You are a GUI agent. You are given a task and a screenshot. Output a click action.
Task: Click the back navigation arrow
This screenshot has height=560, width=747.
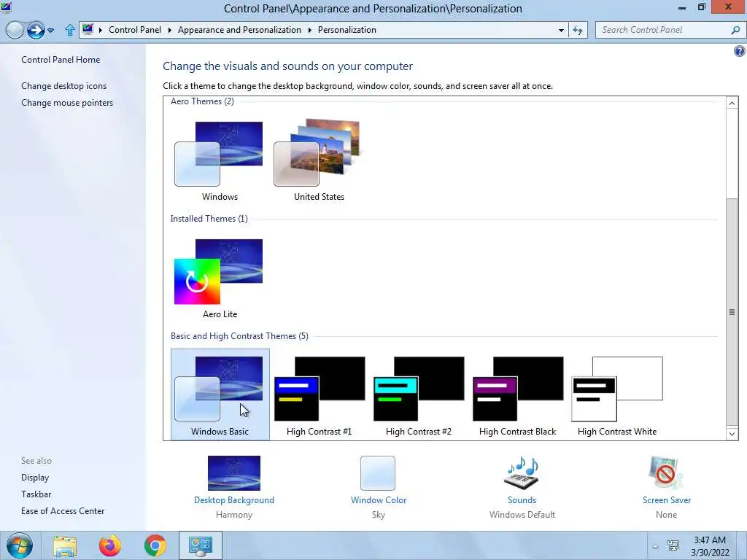[x=15, y=30]
